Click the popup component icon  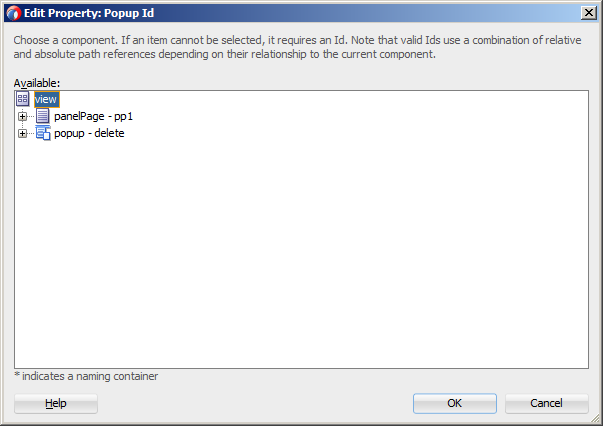point(43,133)
